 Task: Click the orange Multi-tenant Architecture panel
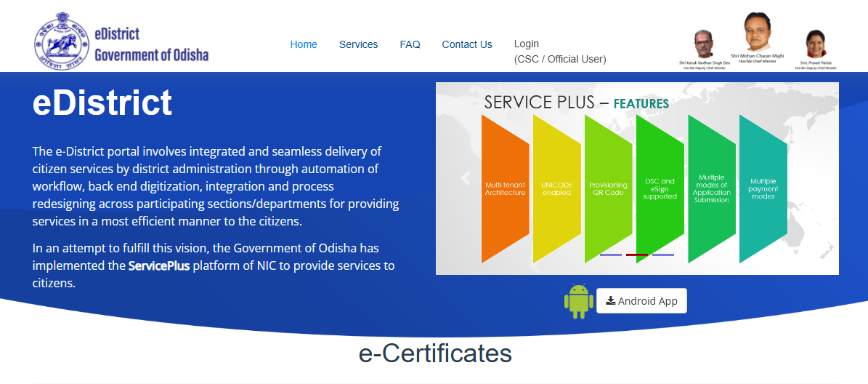coord(505,188)
